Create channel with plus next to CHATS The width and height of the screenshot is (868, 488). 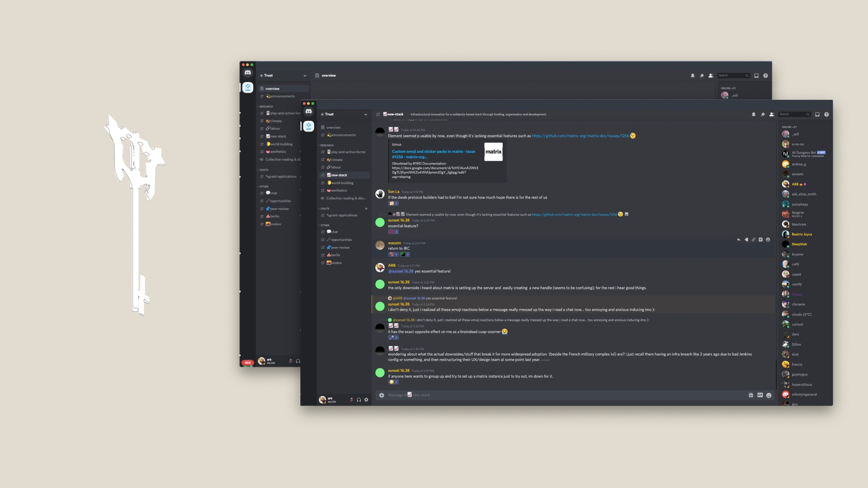[366, 209]
